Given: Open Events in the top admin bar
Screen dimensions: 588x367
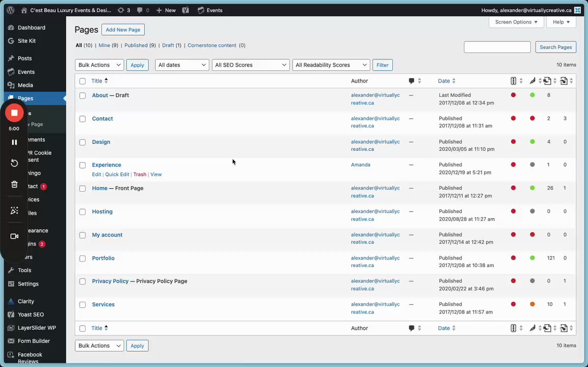Looking at the screenshot, I should [x=210, y=10].
